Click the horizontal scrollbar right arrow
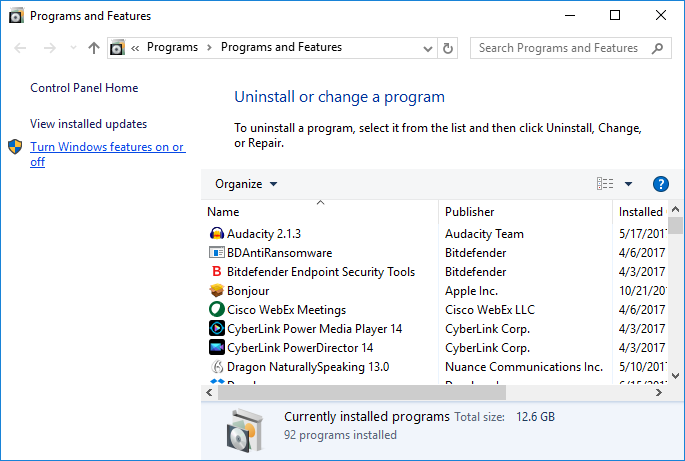This screenshot has height=461, width=685. [658, 393]
